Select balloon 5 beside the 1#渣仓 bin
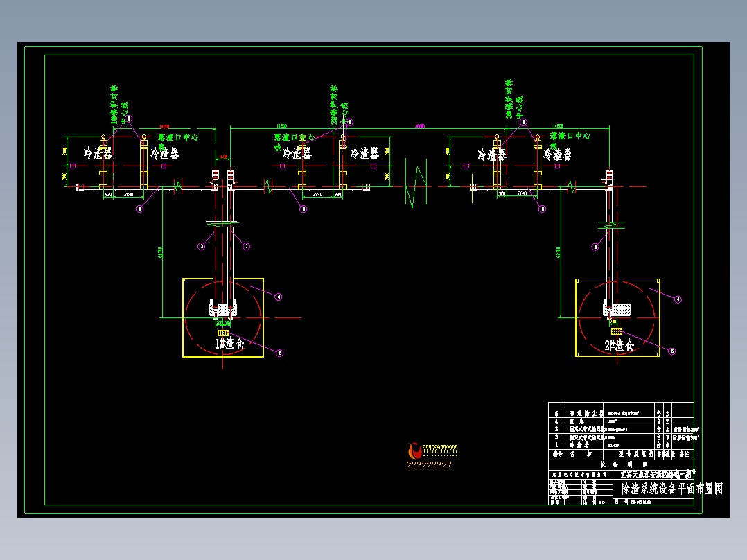The image size is (747, 560). coord(280,353)
